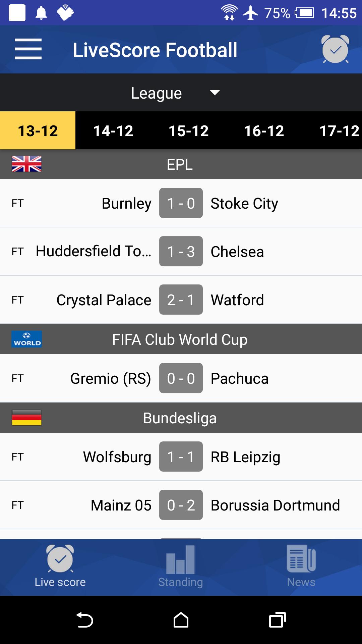Tap the Gremio vs Pachuca match row
This screenshot has width=362, height=644.
pyautogui.click(x=181, y=378)
